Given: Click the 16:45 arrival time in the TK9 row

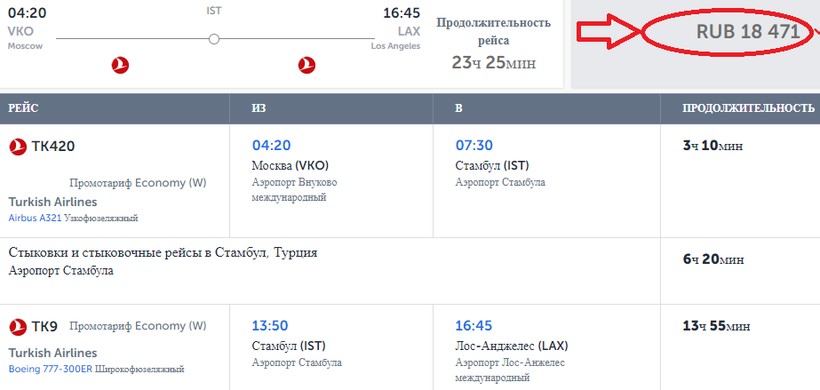Looking at the screenshot, I should pyautogui.click(x=473, y=326).
